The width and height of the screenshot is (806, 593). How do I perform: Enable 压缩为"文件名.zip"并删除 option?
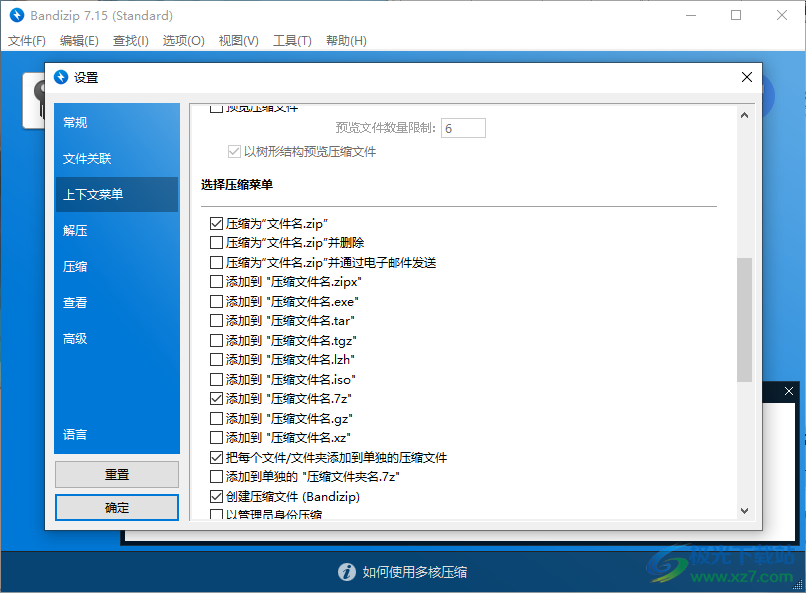[x=216, y=243]
